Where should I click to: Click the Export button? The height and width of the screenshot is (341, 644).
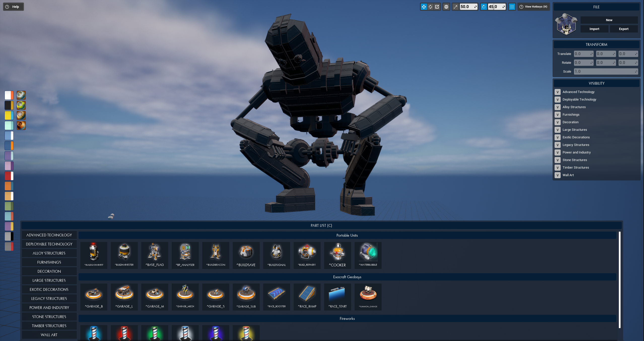click(623, 29)
